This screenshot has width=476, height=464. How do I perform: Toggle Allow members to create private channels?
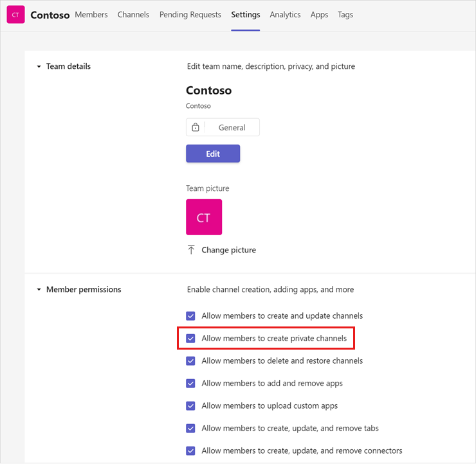coord(190,339)
